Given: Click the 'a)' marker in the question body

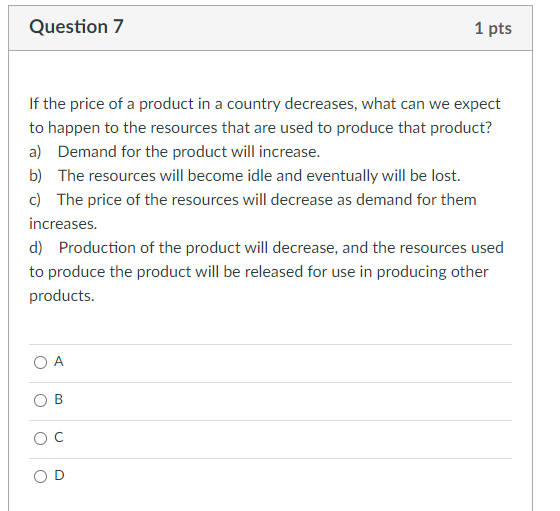Looking at the screenshot, I should [x=35, y=152].
